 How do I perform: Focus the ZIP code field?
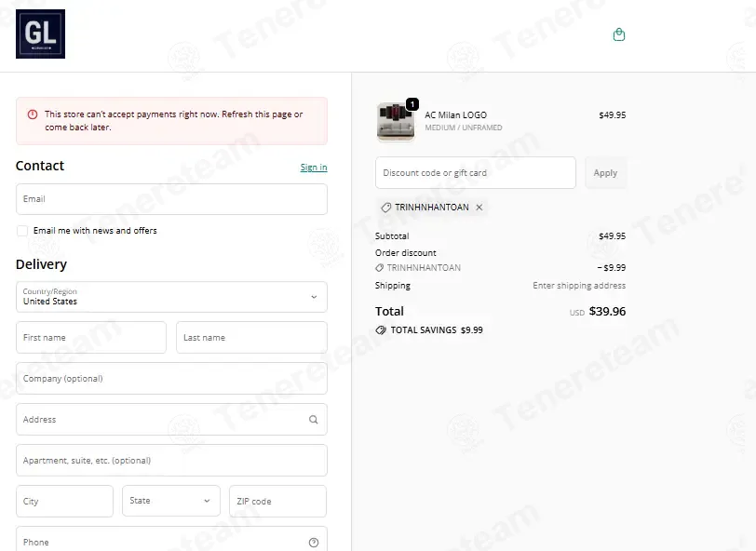(277, 502)
